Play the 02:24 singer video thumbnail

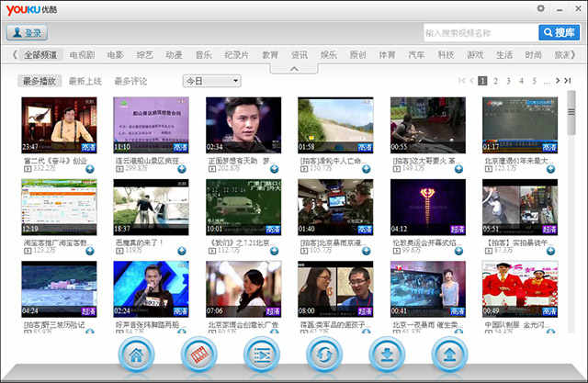pyautogui.click(x=151, y=289)
